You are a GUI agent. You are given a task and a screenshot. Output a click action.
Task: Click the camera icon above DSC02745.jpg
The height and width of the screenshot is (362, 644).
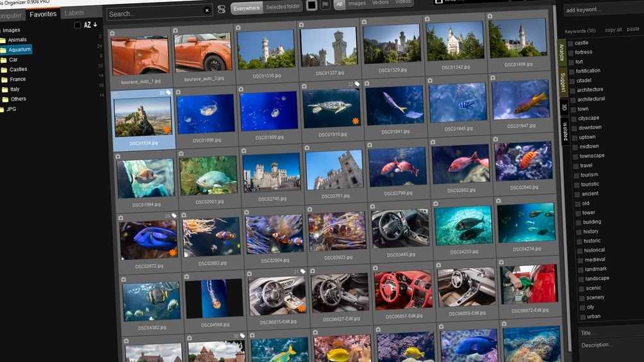tap(244, 151)
